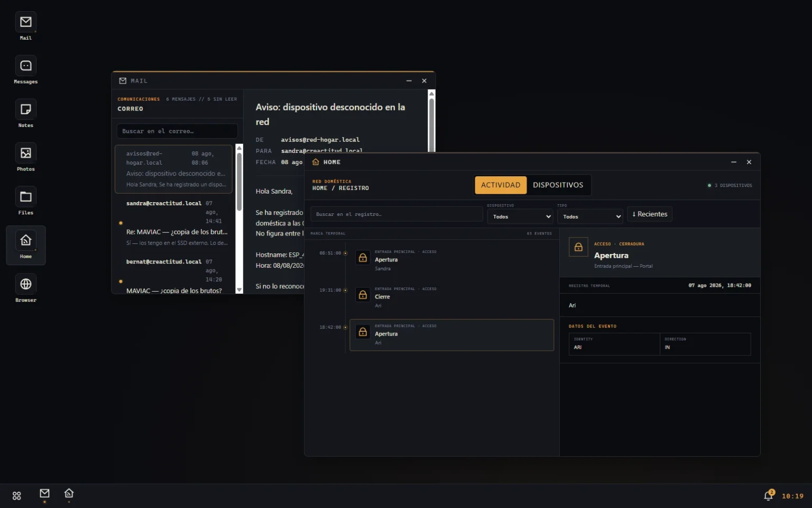Click the Mail icon in the taskbar
Screen dimensions: 812x508
(x=44, y=494)
